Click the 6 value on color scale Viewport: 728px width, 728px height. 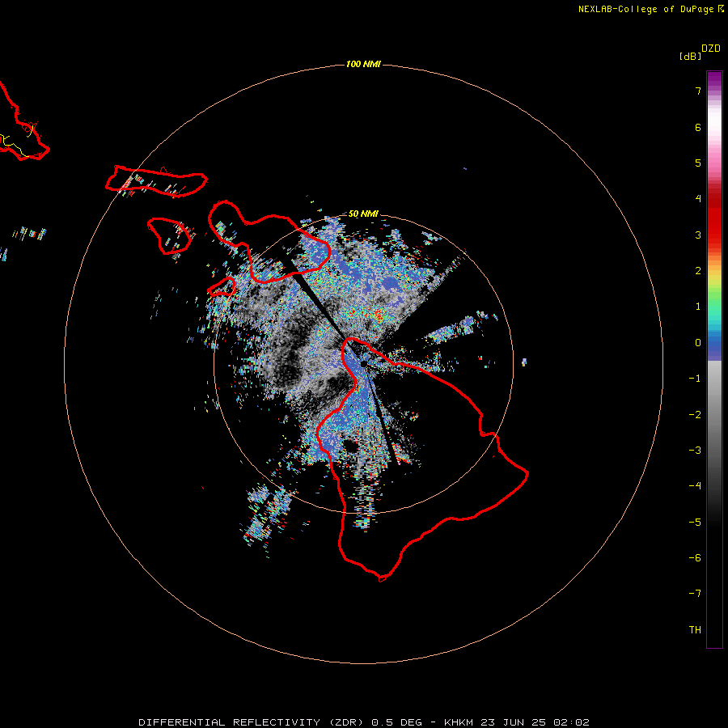698,127
